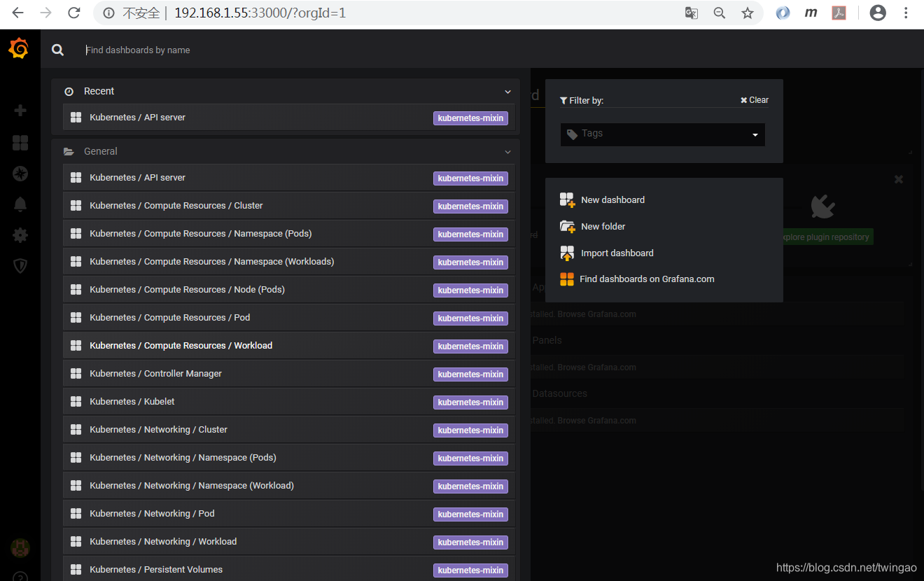
Task: Collapse the General folder chevron
Action: tap(508, 152)
